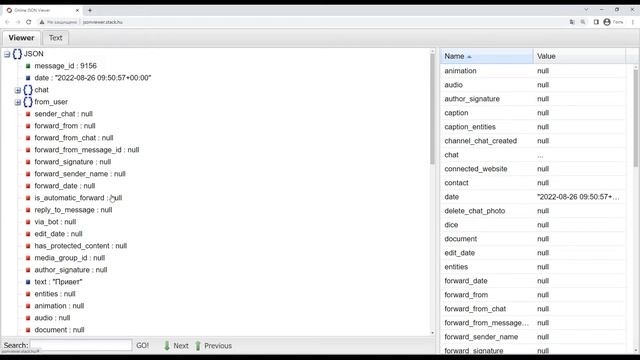
Task: Collapse the root JSON node
Action: (x=7, y=54)
